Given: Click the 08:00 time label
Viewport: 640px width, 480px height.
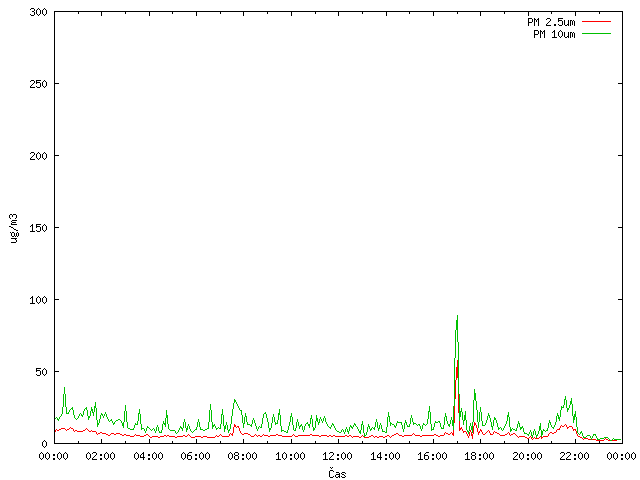Looking at the screenshot, I should pyautogui.click(x=242, y=456).
